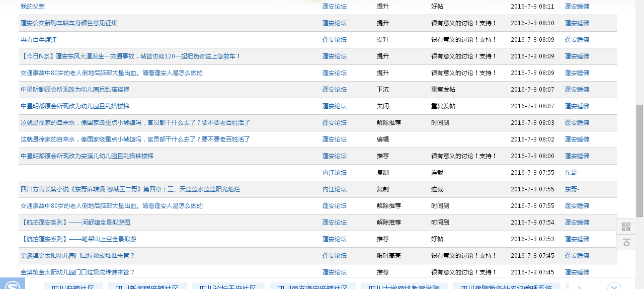
Task: Show next items in bottom bar
Action: coord(579,286)
